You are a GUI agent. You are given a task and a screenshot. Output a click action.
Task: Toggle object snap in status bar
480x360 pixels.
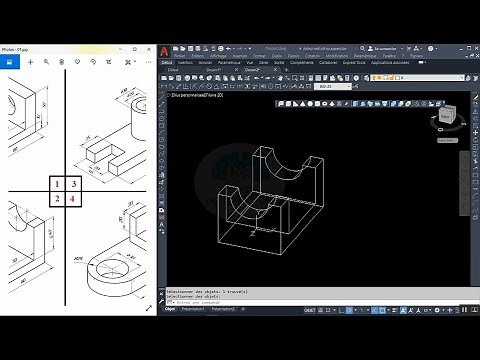pyautogui.click(x=382, y=310)
